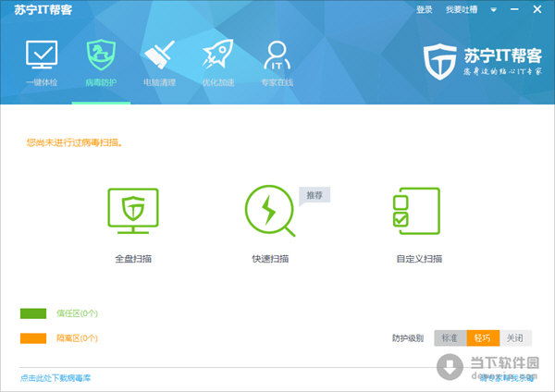Click the orange 隔离区 color block

click(33, 338)
